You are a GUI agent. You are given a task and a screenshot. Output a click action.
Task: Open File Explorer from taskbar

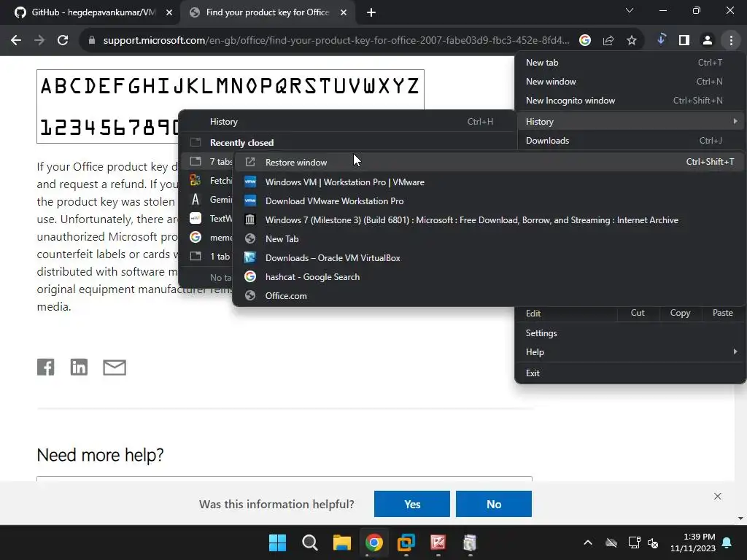341,542
